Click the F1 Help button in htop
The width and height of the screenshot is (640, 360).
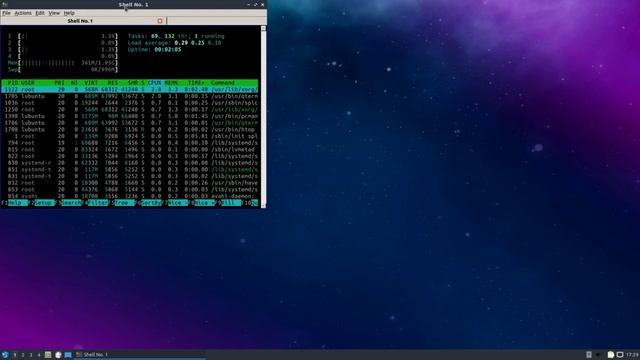point(15,203)
